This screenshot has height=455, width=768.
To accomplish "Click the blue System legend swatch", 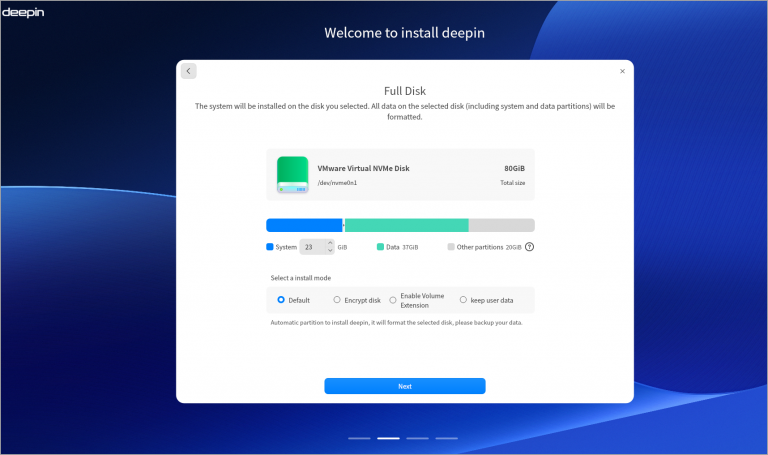I will coord(269,247).
